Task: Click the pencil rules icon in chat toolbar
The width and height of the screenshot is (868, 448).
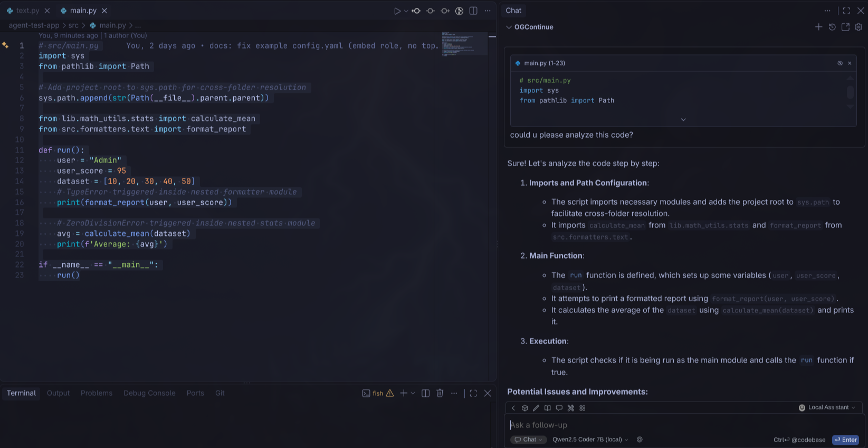Action: (536, 408)
